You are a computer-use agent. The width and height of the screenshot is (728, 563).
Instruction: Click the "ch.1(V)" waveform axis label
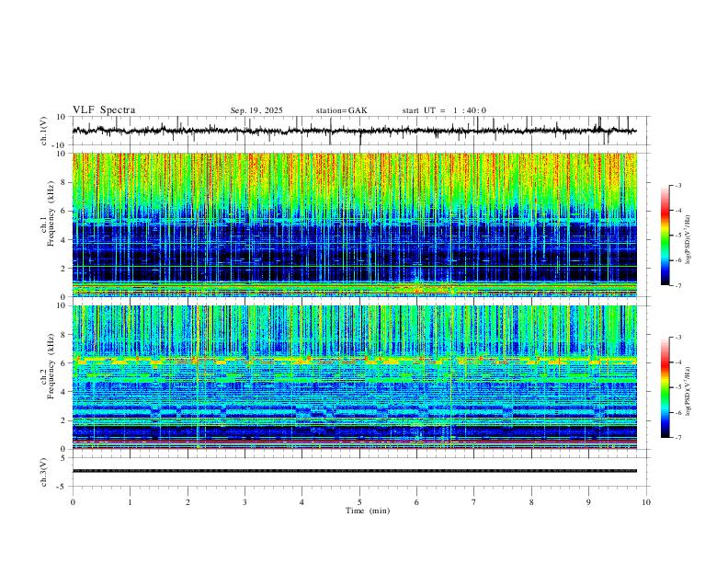(44, 131)
